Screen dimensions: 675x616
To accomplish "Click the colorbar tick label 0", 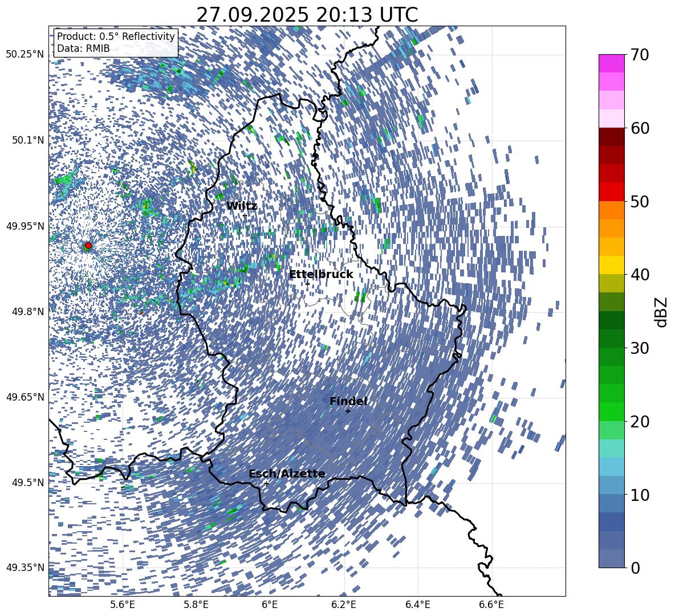I will click(635, 568).
